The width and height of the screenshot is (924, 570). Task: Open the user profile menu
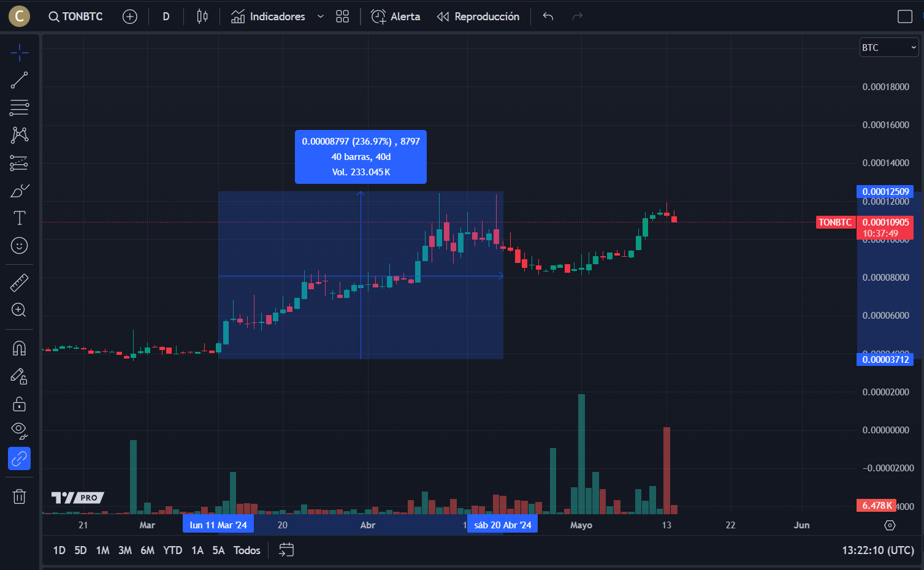tap(20, 17)
